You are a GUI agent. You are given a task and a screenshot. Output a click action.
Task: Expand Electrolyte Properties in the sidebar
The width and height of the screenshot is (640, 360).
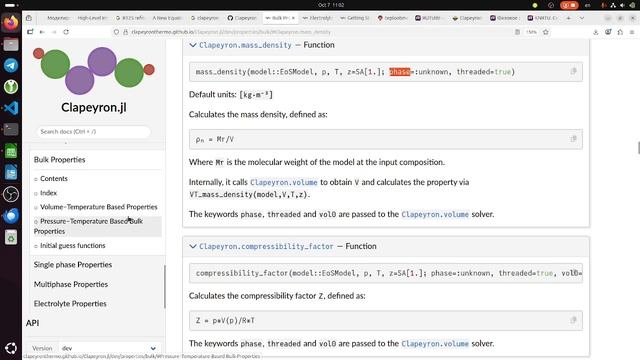pos(70,304)
